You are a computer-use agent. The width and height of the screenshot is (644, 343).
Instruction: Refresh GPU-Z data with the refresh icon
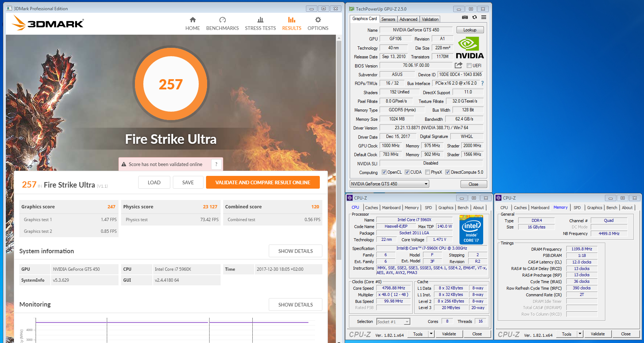pyautogui.click(x=474, y=17)
